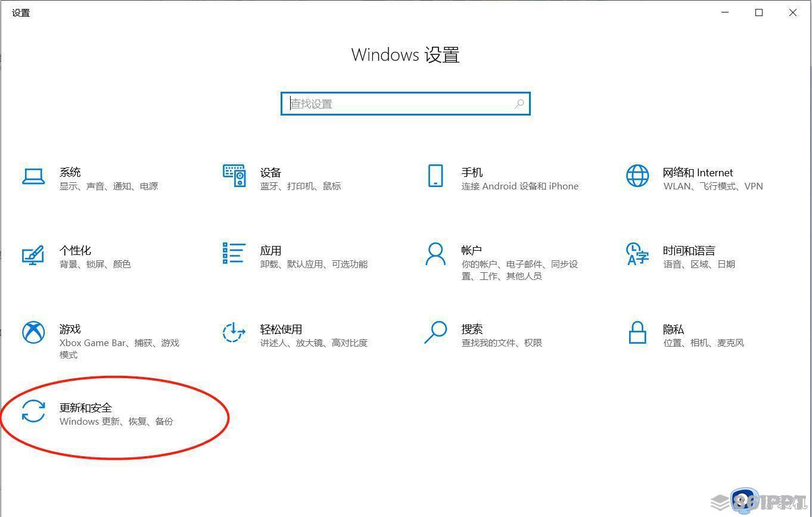Viewport: 812px width, 517px height.
Task: Click the Apps list icon
Action: pos(234,253)
